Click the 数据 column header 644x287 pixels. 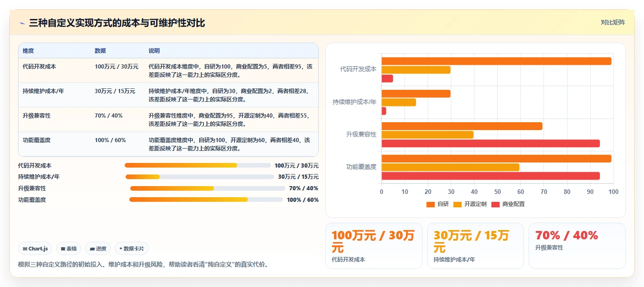pos(101,51)
